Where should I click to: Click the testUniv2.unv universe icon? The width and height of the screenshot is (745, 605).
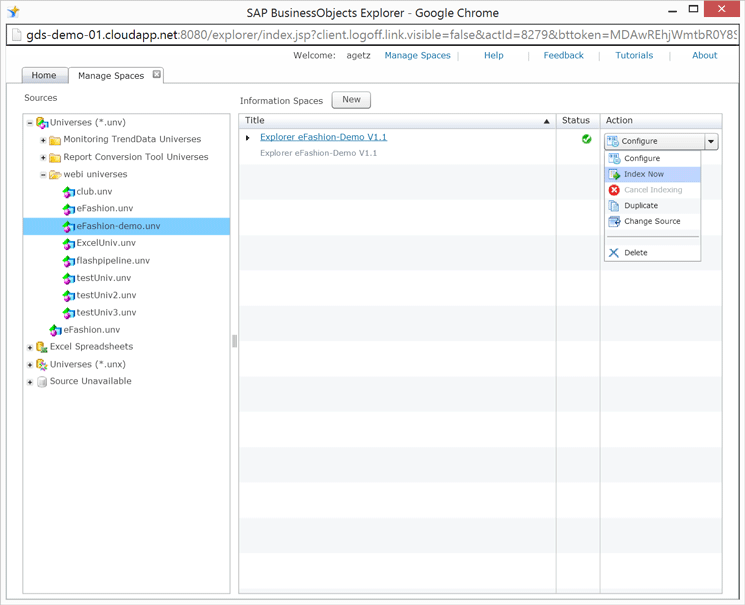(69, 295)
